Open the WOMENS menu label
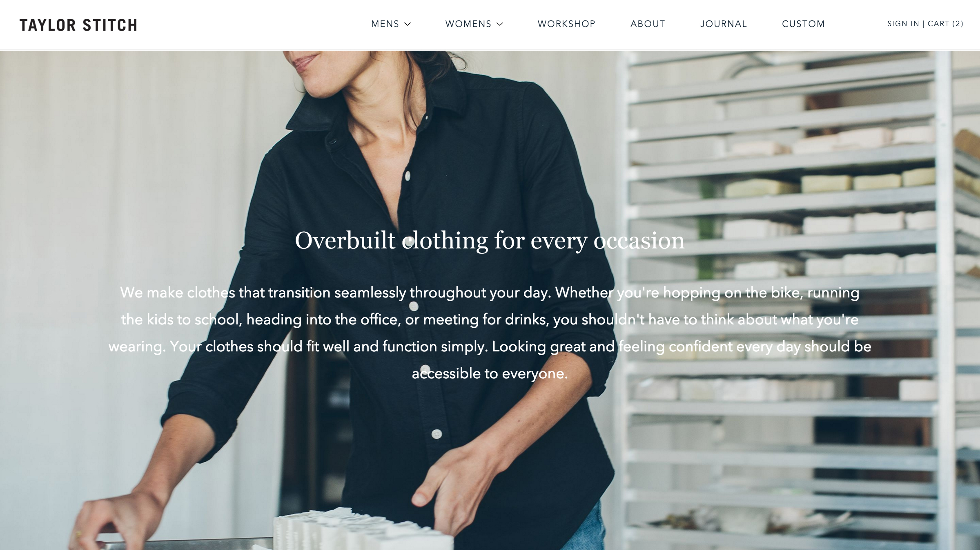980x550 pixels. [468, 24]
